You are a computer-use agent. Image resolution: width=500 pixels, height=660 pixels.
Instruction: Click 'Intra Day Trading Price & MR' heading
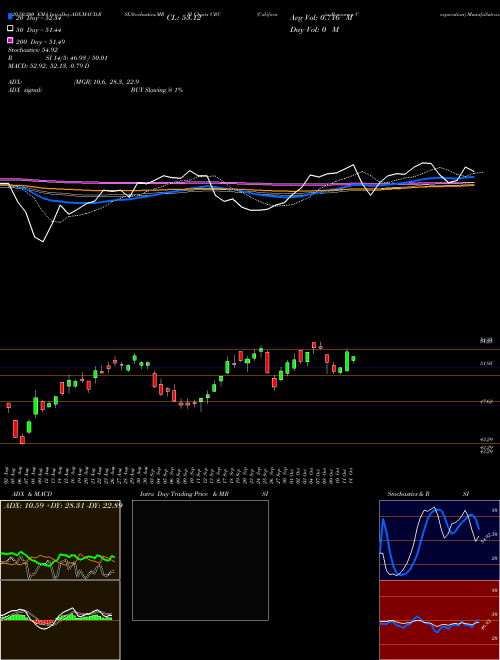coord(184,494)
